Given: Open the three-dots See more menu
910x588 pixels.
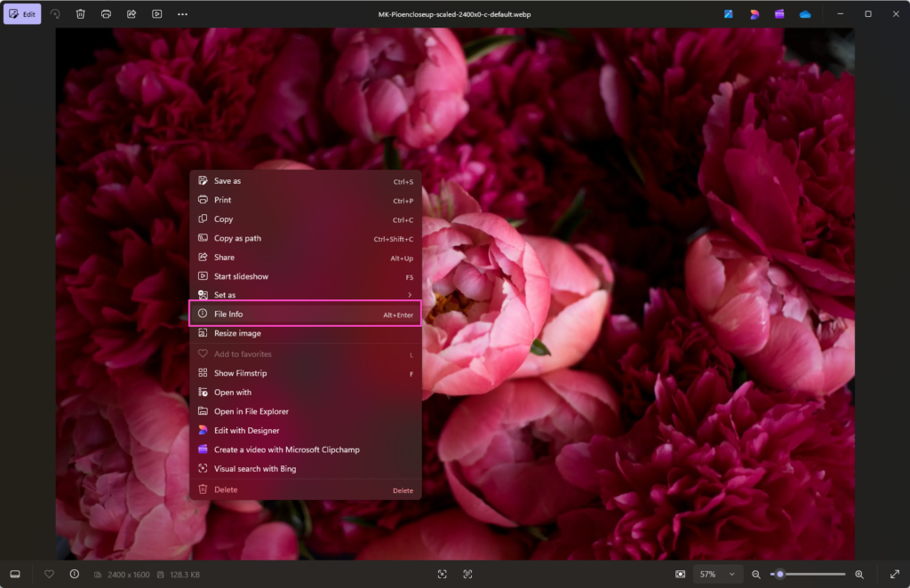Looking at the screenshot, I should [183, 14].
